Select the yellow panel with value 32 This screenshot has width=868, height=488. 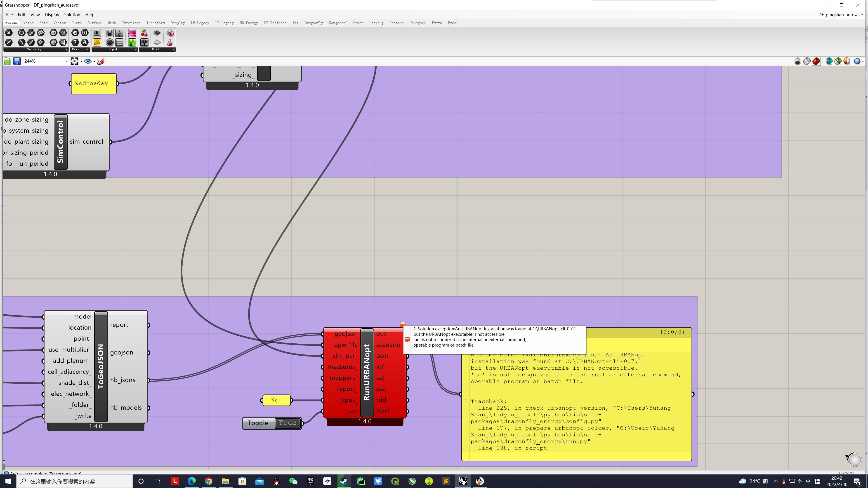click(276, 400)
